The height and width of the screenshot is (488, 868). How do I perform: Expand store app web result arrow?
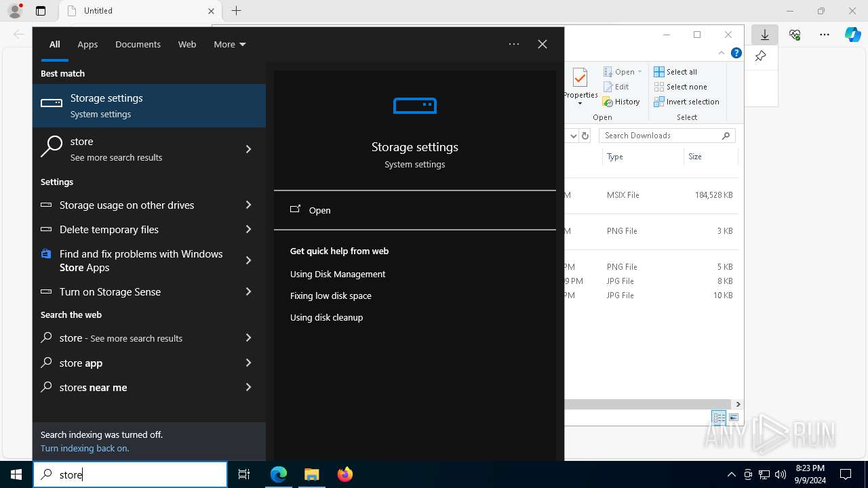click(x=248, y=363)
